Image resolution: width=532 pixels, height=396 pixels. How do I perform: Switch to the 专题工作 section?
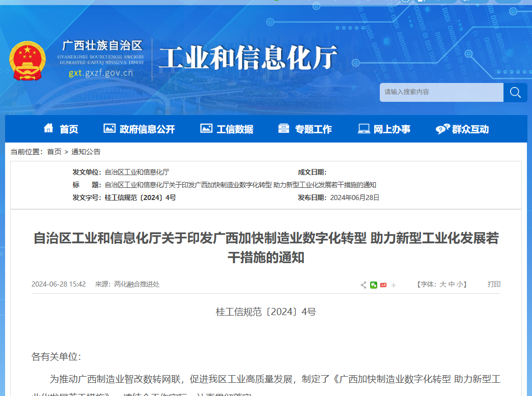(313, 129)
